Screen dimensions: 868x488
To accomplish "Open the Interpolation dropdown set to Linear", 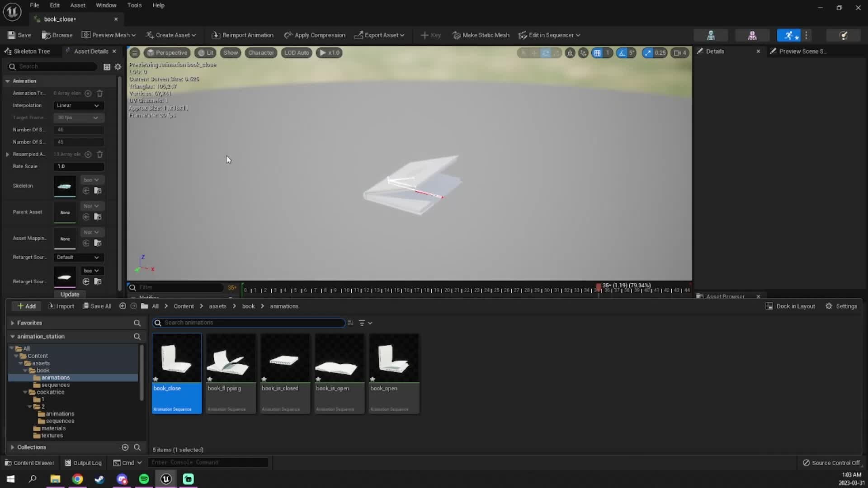I will tap(78, 105).
